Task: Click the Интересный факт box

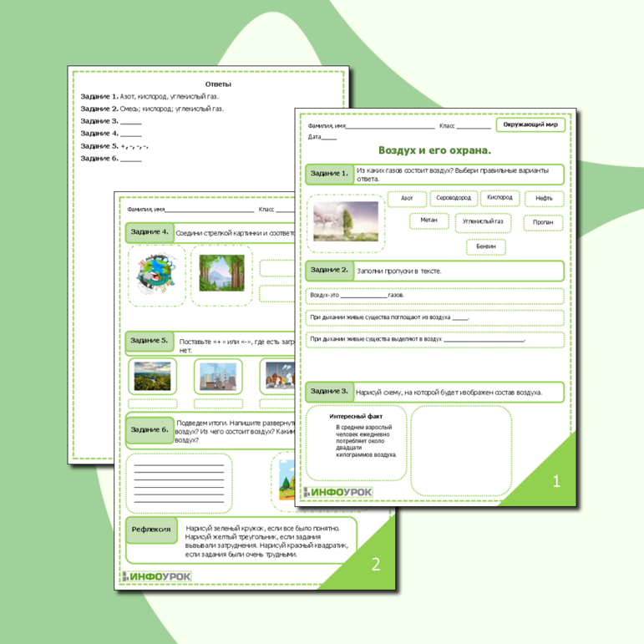Action: (x=357, y=439)
